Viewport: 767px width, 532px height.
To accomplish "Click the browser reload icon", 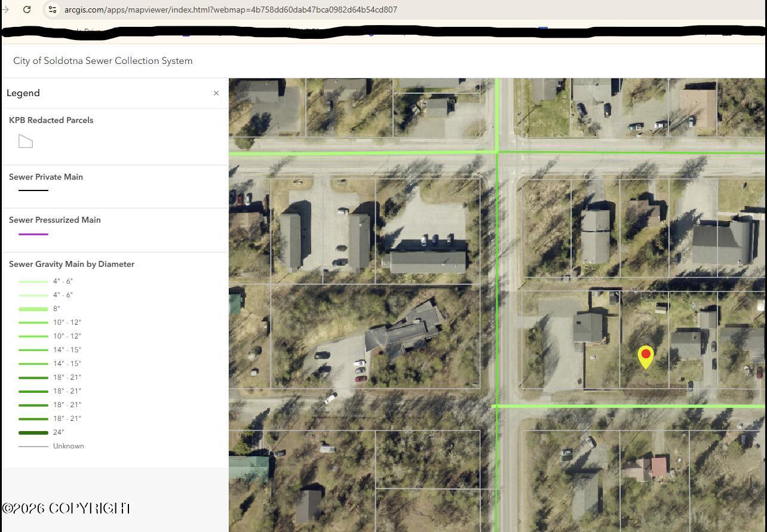I will coord(27,10).
